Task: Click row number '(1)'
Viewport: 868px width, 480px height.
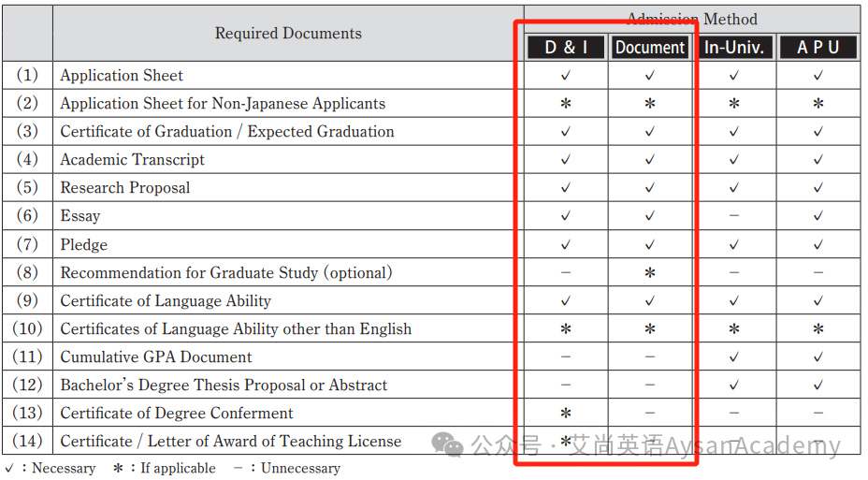Action: coord(27,75)
